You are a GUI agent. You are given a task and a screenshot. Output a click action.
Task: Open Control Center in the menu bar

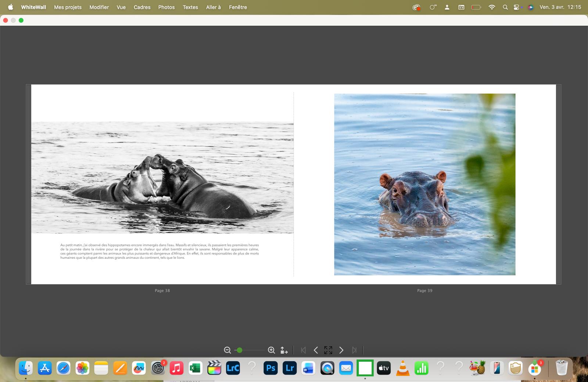point(517,7)
